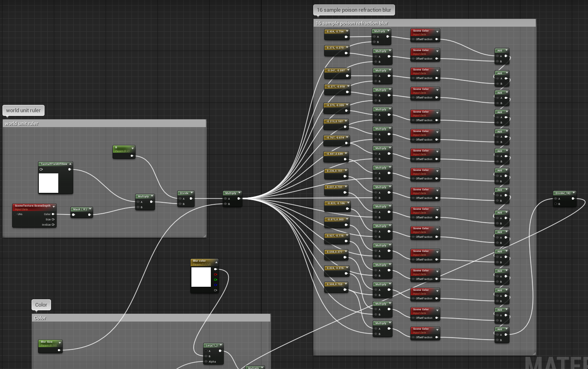Select the 0.698,0.377 constant node title
The height and width of the screenshot is (369, 588).
click(335, 252)
